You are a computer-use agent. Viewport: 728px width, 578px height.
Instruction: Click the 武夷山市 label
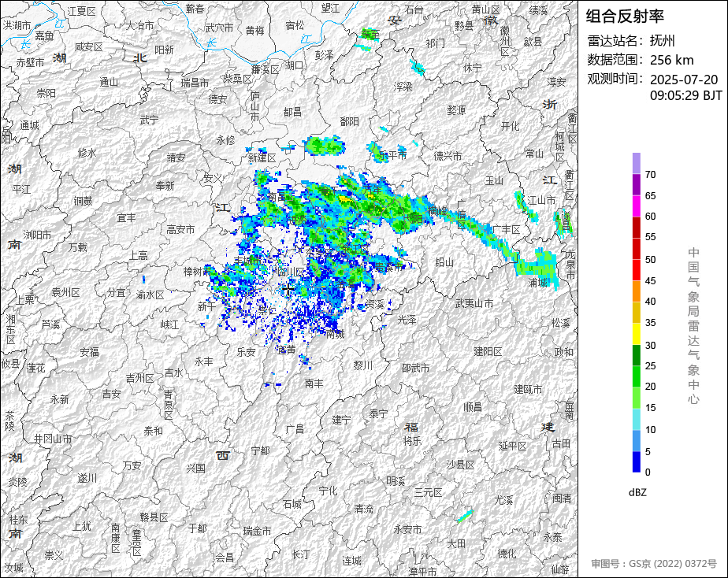click(x=474, y=303)
